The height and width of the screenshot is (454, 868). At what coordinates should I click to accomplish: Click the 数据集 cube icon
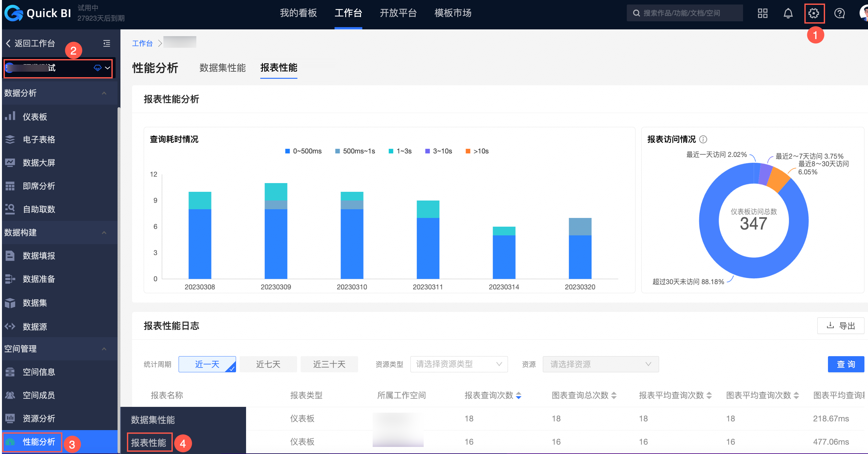click(x=10, y=303)
